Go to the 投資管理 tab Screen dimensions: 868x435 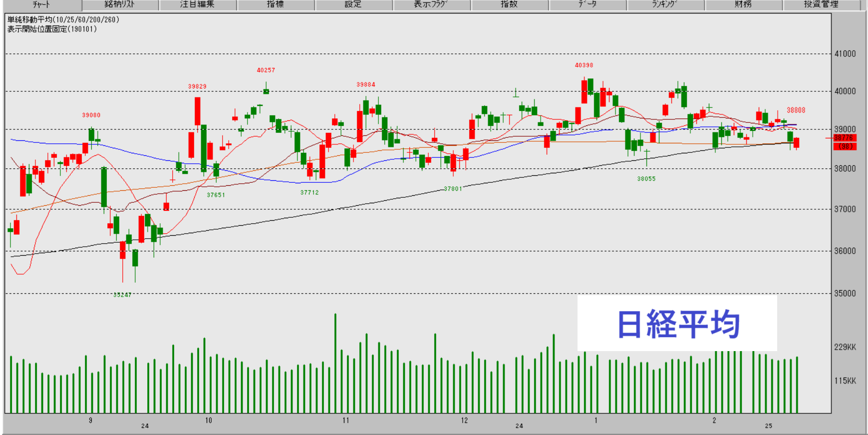(822, 5)
